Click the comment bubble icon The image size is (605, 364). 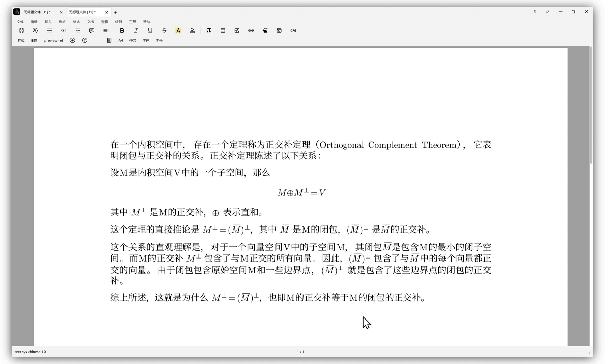pos(92,30)
